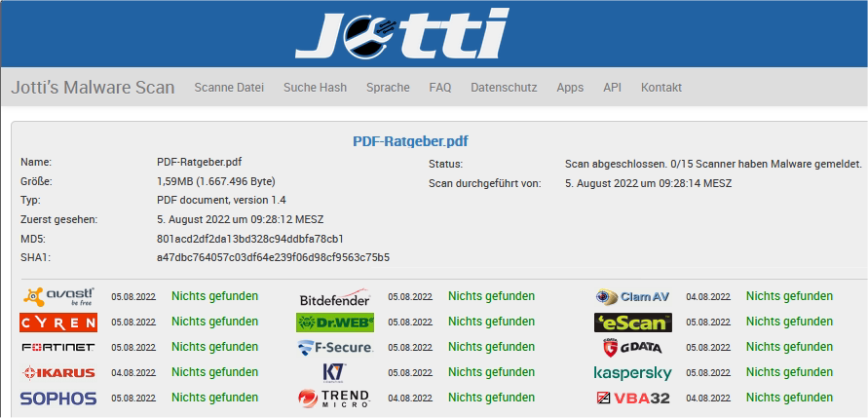Click the Dr.WEB scanner logo
868x418 pixels.
coord(335,323)
